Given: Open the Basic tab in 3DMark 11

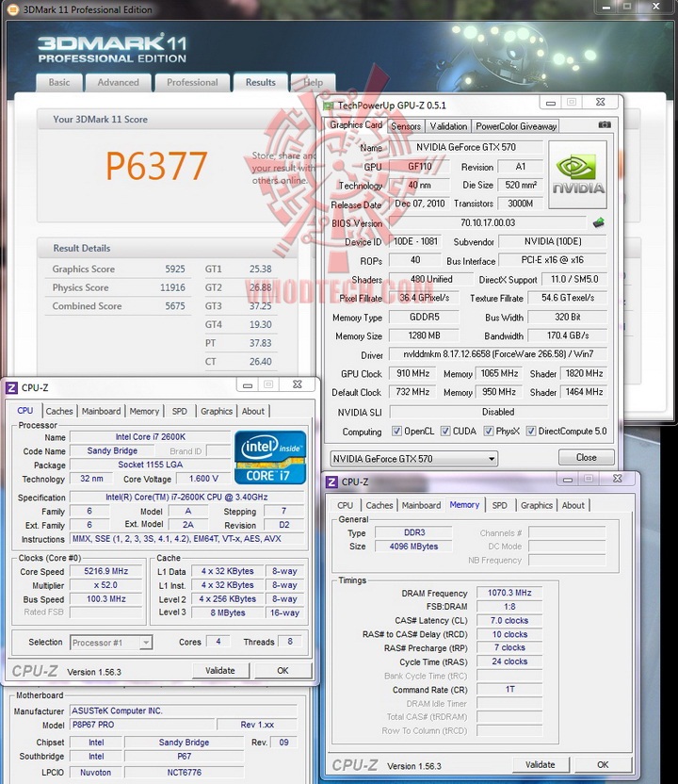Looking at the screenshot, I should click(x=59, y=83).
